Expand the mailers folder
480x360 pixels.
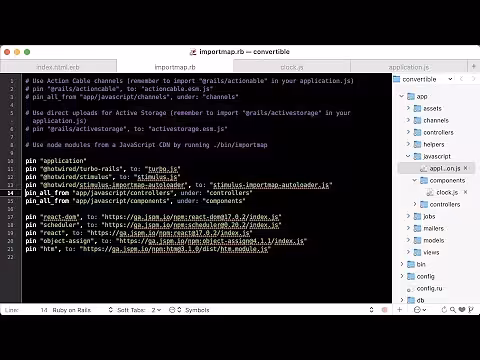pos(408,228)
